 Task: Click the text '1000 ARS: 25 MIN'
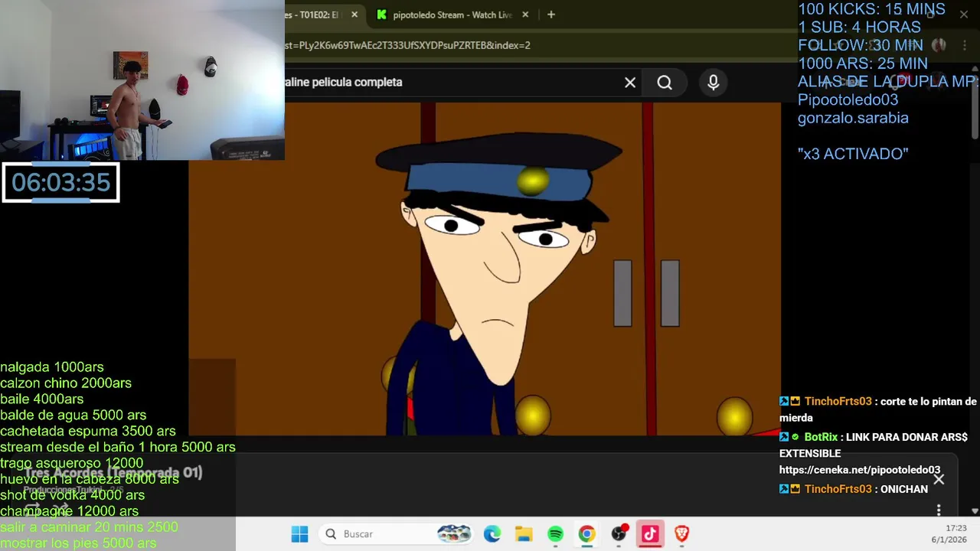[x=863, y=64]
